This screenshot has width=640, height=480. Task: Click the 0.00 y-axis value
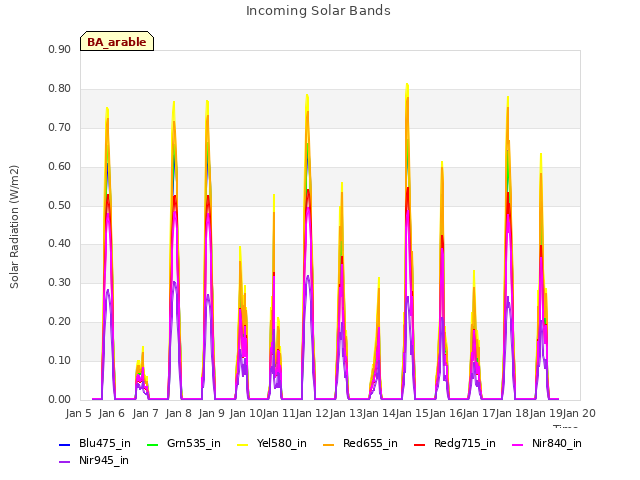60,399
